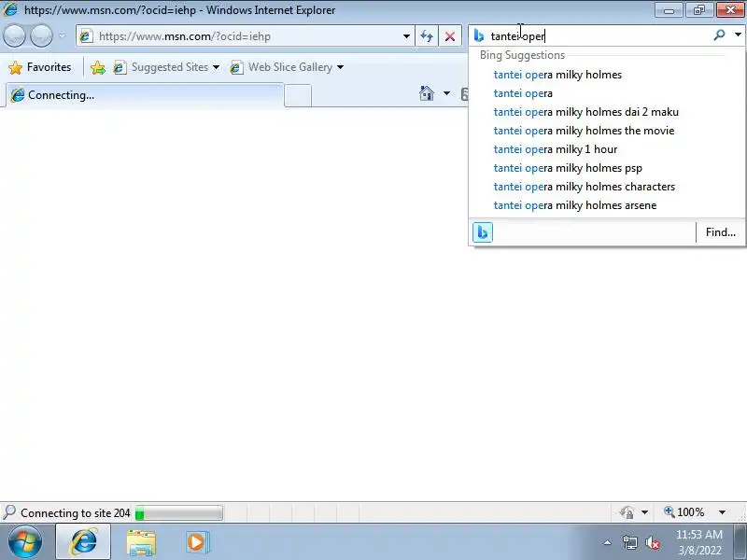
Task: Open Web Slice Gallery link
Action: (x=282, y=67)
